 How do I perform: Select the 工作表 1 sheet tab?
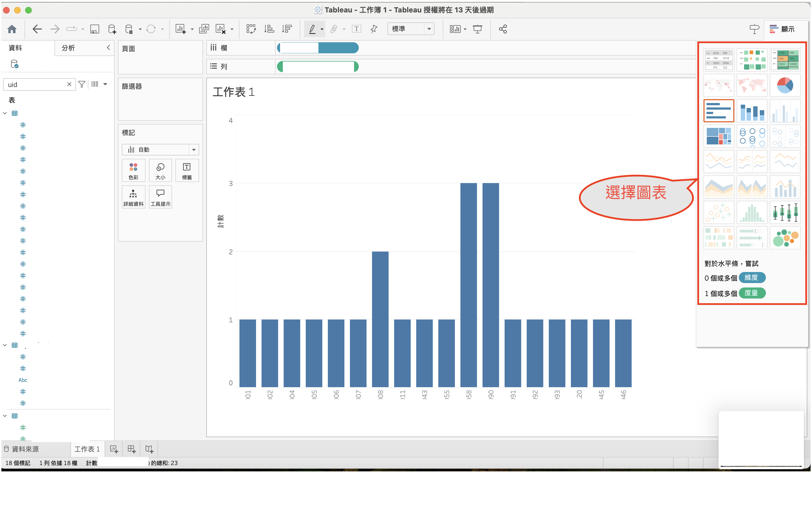(87, 449)
